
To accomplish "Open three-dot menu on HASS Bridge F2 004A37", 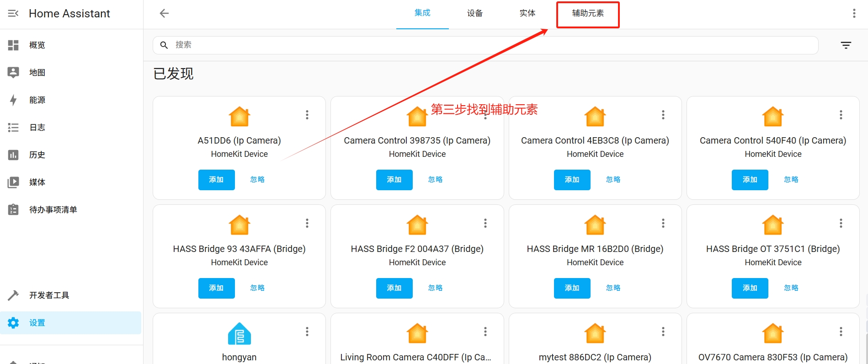I will pyautogui.click(x=485, y=223).
